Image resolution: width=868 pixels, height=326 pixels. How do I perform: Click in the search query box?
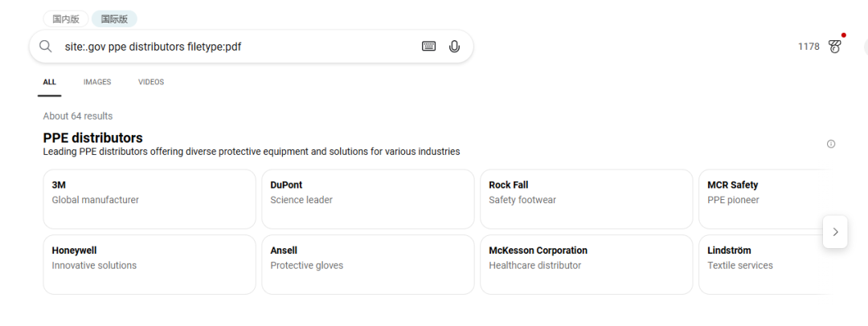pyautogui.click(x=241, y=47)
